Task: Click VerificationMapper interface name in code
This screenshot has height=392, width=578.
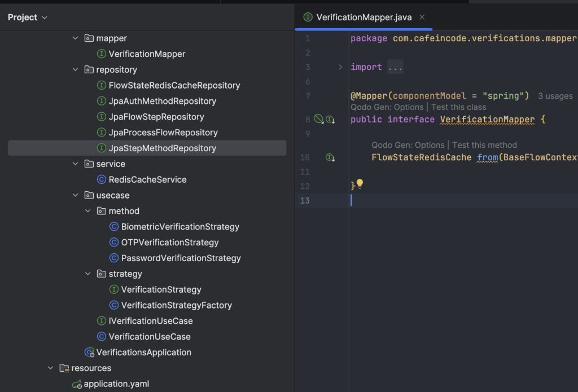Action: point(487,120)
